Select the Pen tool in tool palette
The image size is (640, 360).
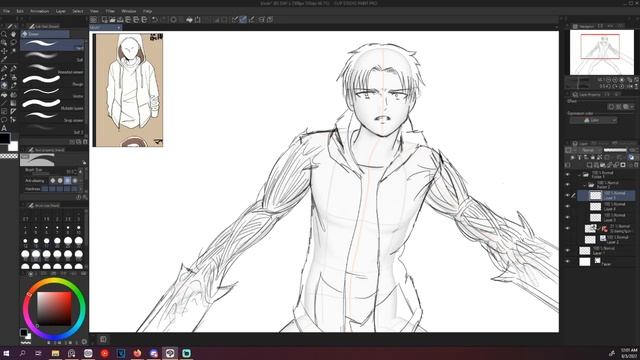click(x=4, y=69)
